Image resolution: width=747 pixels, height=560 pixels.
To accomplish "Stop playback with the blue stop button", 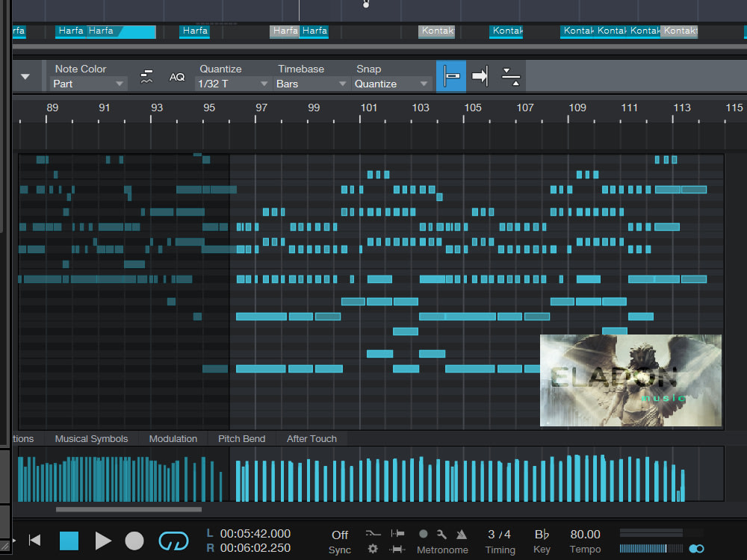I will [69, 541].
